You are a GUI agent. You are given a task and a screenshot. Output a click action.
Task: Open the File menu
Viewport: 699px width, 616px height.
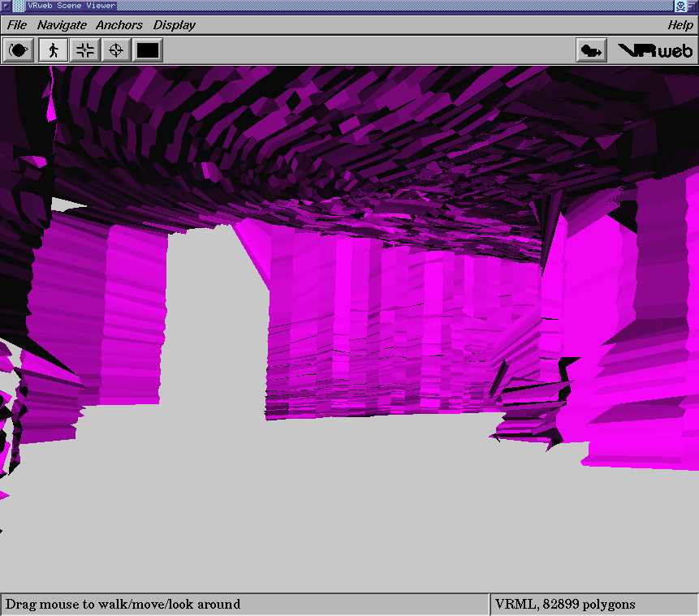click(17, 25)
